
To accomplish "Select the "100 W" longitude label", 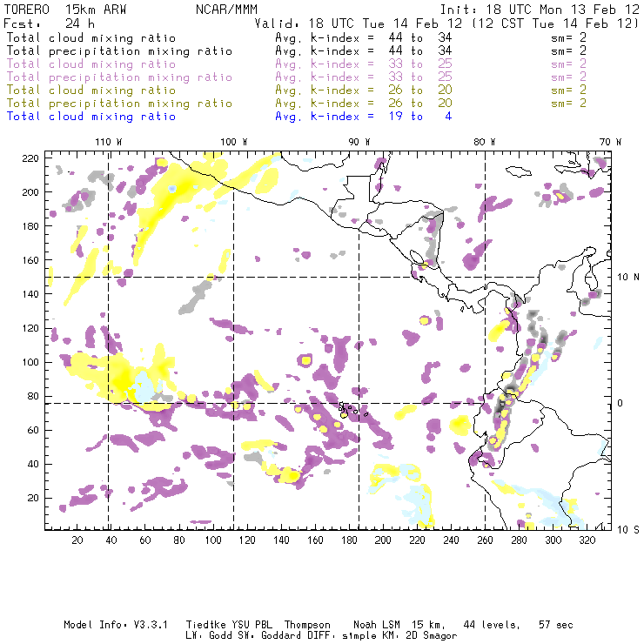I will tap(234, 142).
